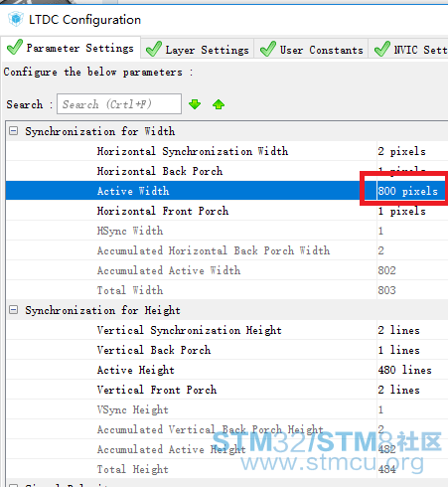
Task: Click the green up arrow for previous search result
Action: (x=219, y=104)
